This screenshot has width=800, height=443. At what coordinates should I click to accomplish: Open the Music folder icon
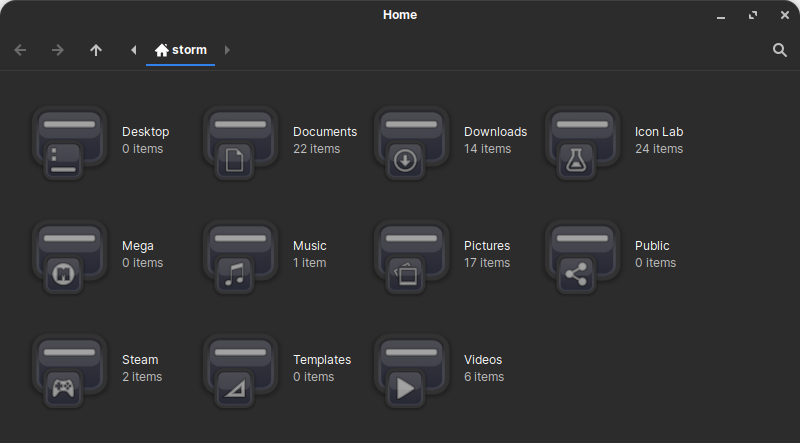241,257
